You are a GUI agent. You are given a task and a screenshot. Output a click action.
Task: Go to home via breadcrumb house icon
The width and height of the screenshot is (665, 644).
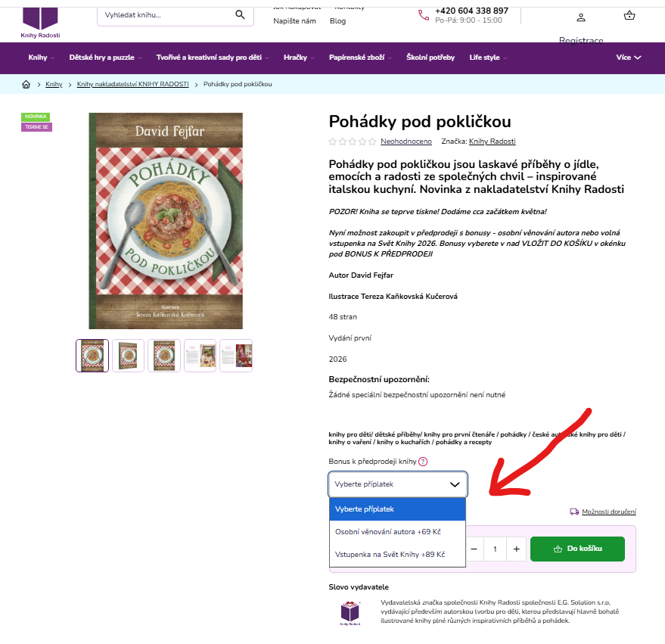[26, 84]
